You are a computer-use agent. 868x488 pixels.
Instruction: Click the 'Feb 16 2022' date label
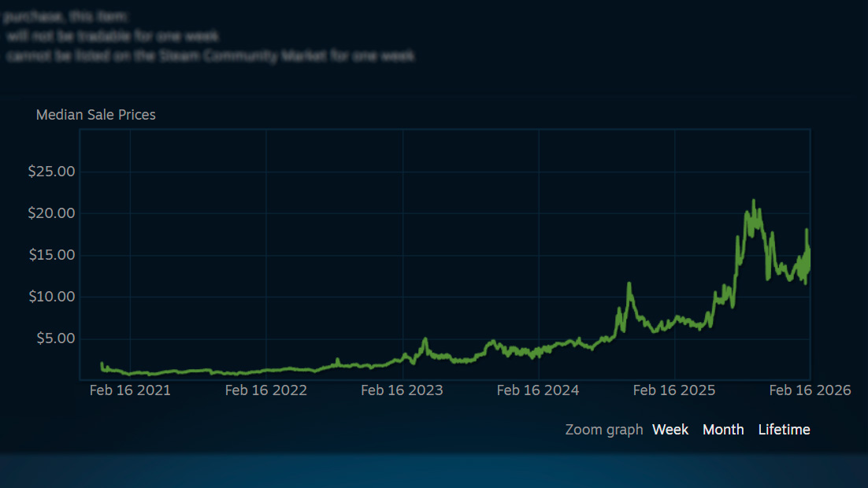265,390
